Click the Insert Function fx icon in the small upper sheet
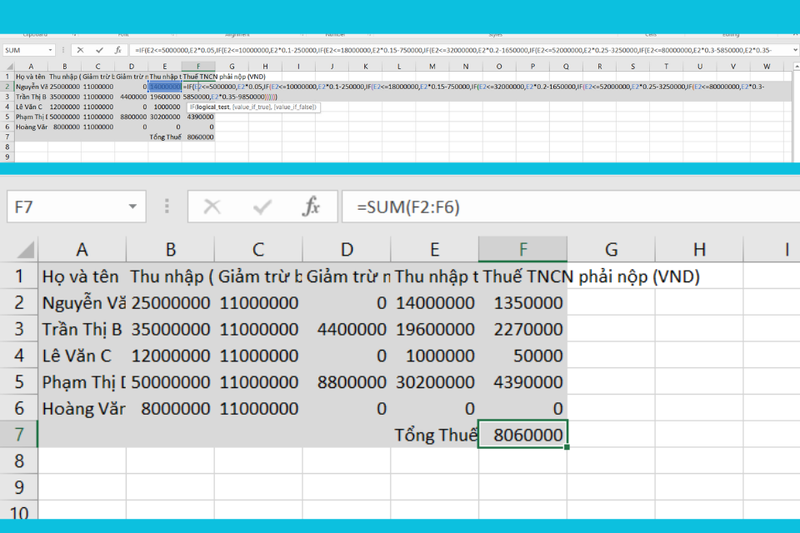 pos(118,50)
